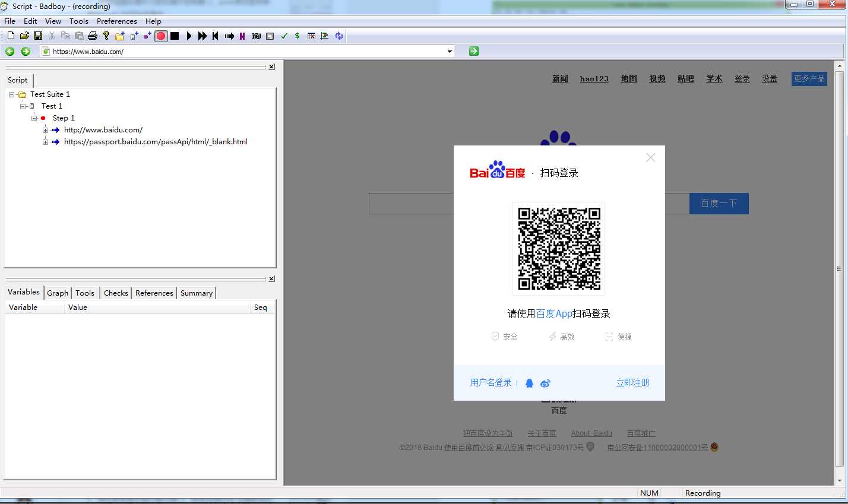Switch to the Graph tab
The width and height of the screenshot is (848, 504).
58,293
